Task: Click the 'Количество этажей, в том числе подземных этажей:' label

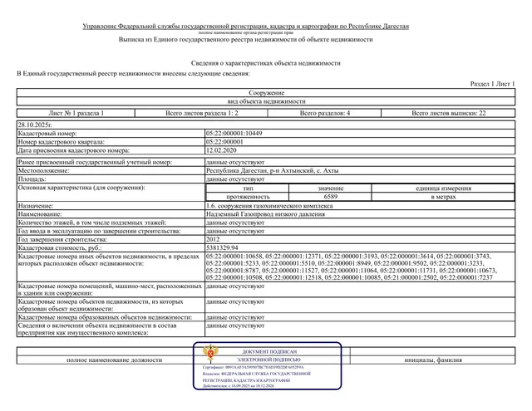Action: (92, 223)
